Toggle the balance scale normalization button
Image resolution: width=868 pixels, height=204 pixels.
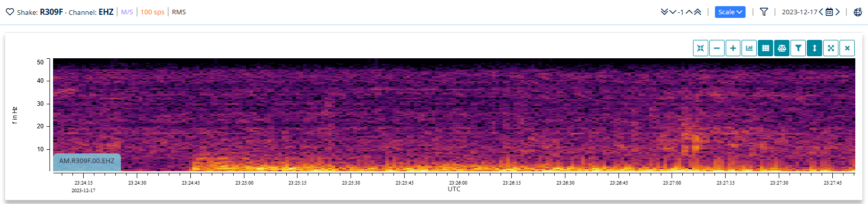point(782,48)
